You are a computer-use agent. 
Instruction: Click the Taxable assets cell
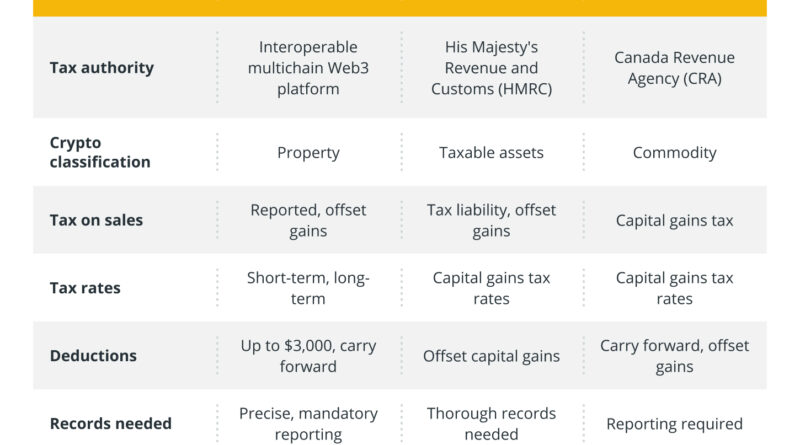[x=491, y=153]
